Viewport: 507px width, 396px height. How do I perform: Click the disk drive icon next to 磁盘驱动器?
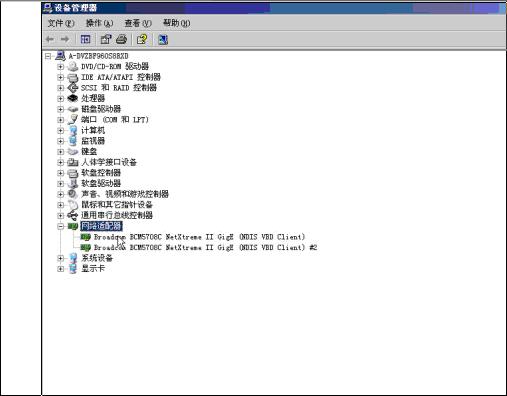point(73,109)
